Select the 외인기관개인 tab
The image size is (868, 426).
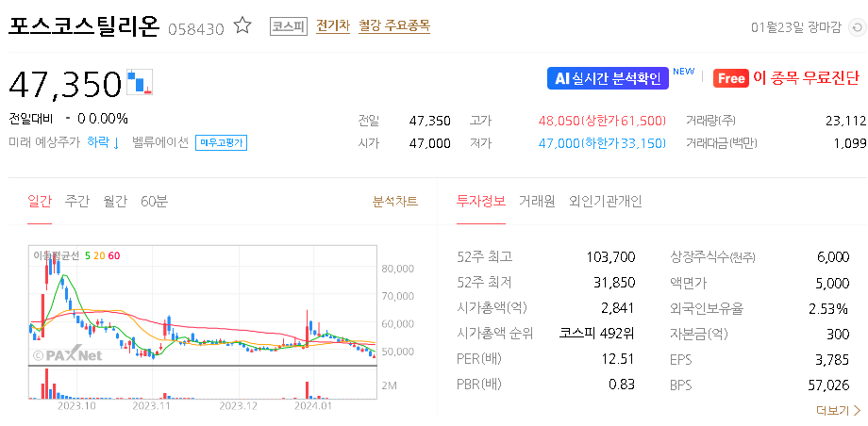tap(606, 202)
